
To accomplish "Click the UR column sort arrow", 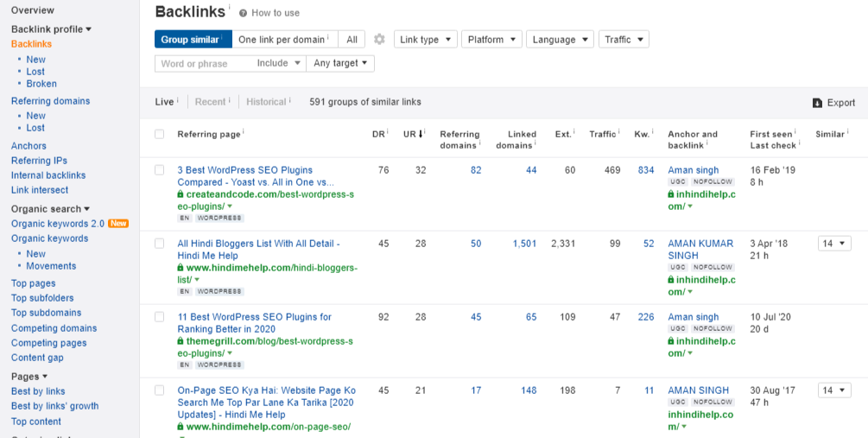I will coord(421,133).
